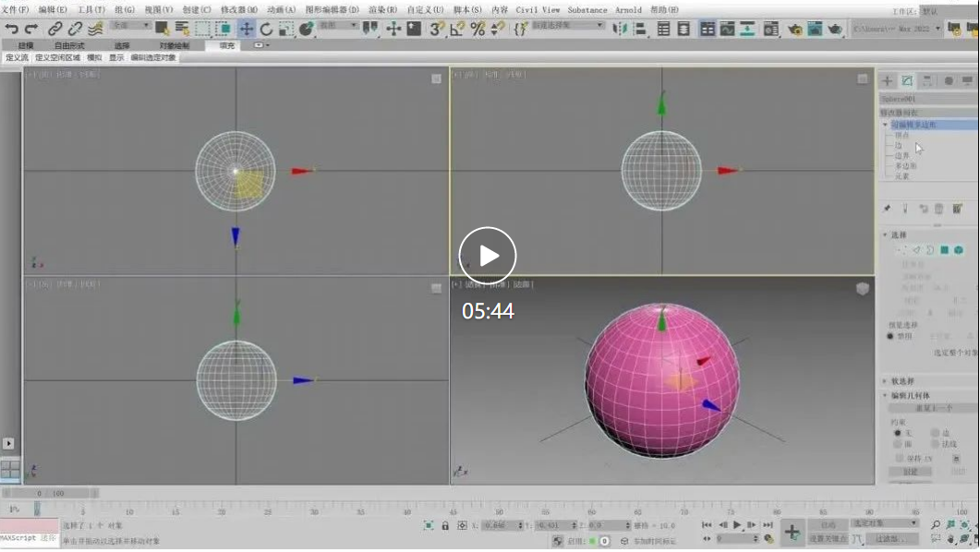Toggle the Angle Snap tool
The image size is (980, 552).
(x=457, y=30)
